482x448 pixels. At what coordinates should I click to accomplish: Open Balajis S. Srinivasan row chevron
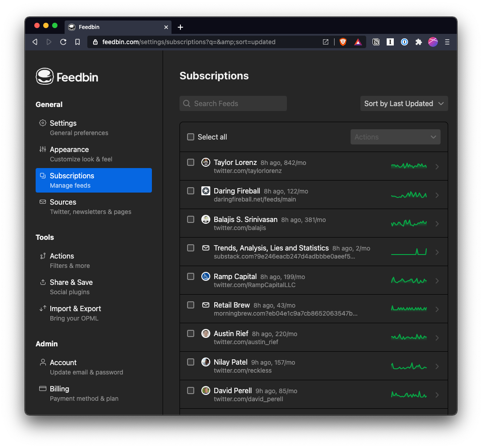pos(437,224)
